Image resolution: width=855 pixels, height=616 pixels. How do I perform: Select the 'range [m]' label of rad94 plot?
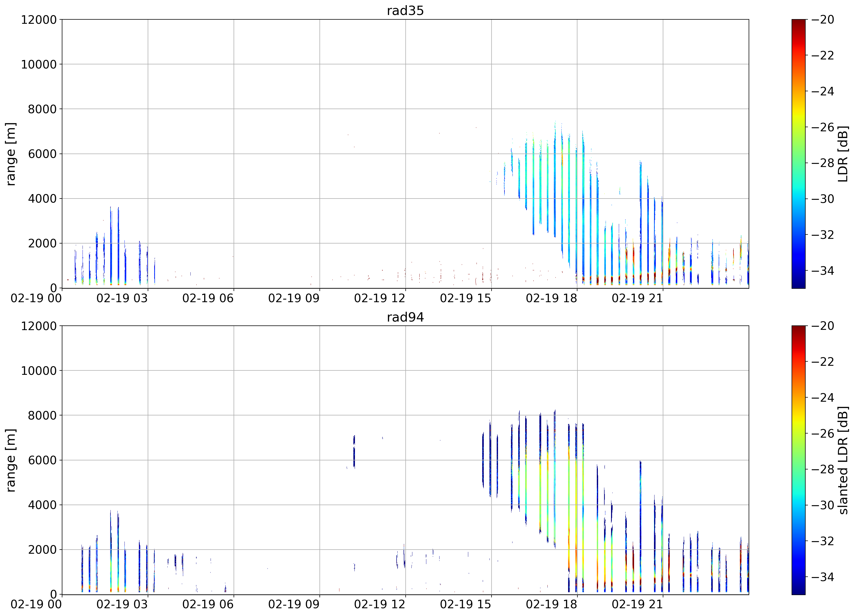tap(11, 460)
